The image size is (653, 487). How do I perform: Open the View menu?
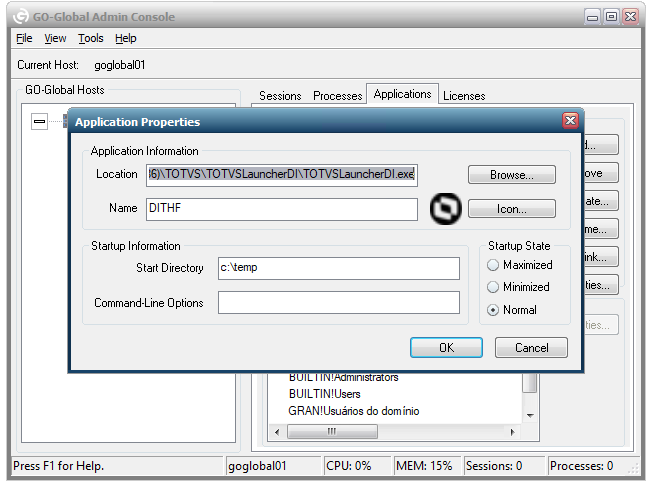[55, 38]
